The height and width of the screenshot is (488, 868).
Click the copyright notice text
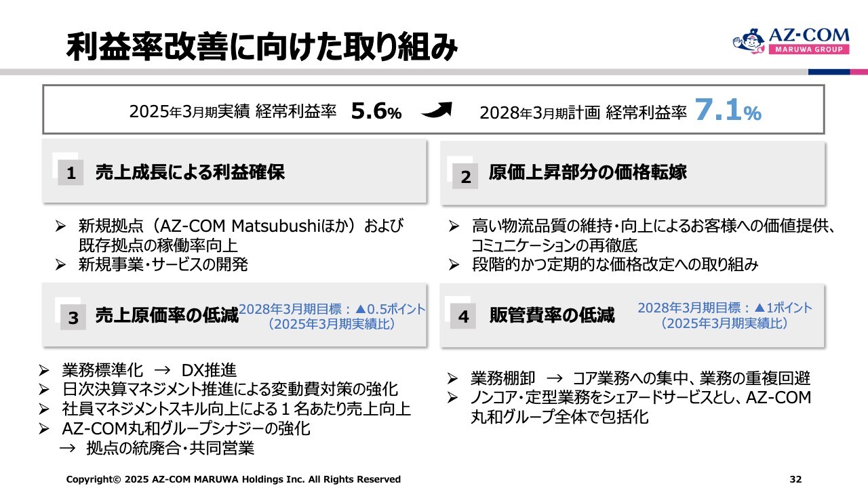point(233,479)
